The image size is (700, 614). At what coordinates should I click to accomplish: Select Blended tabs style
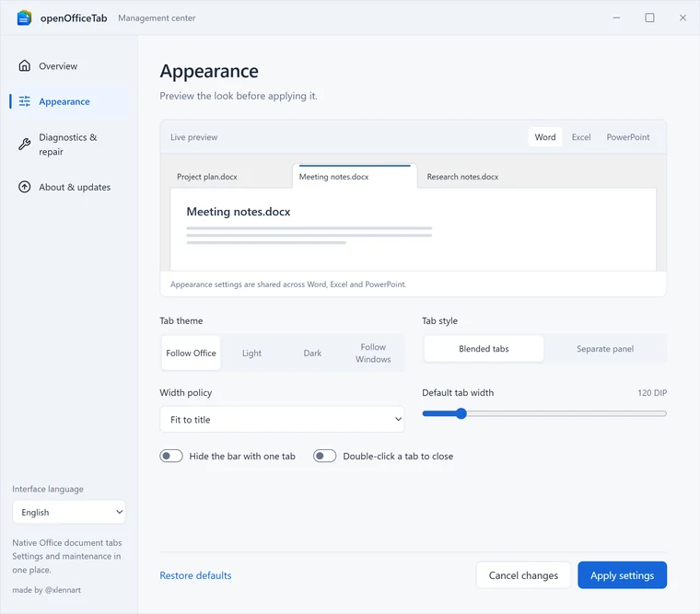pyautogui.click(x=484, y=349)
